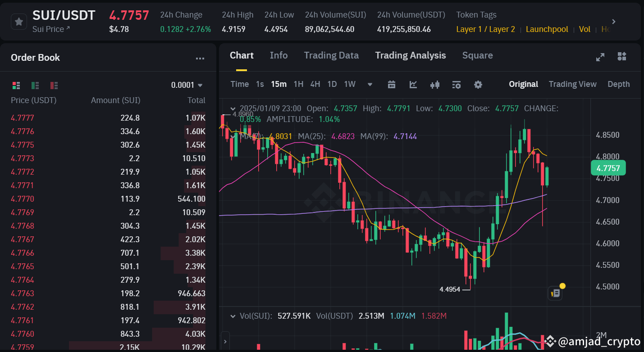Screen dimensions: 644x352
Task: Click the floating notes widget icon
Action: point(556,293)
